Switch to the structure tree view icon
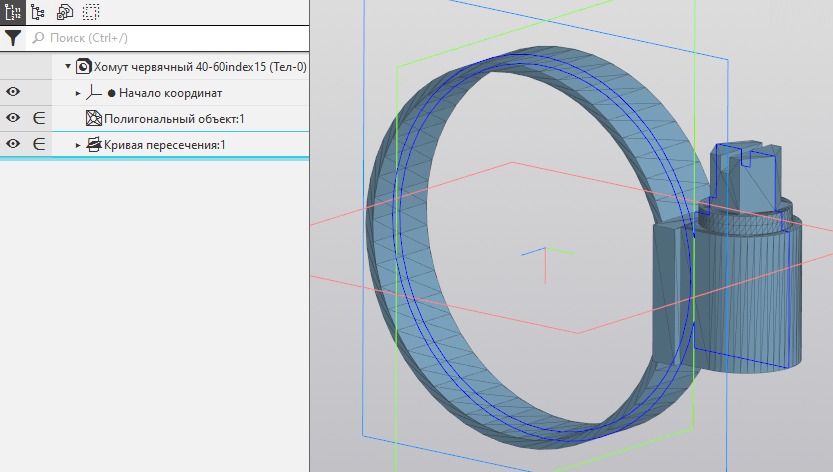This screenshot has height=472, width=833. click(39, 12)
